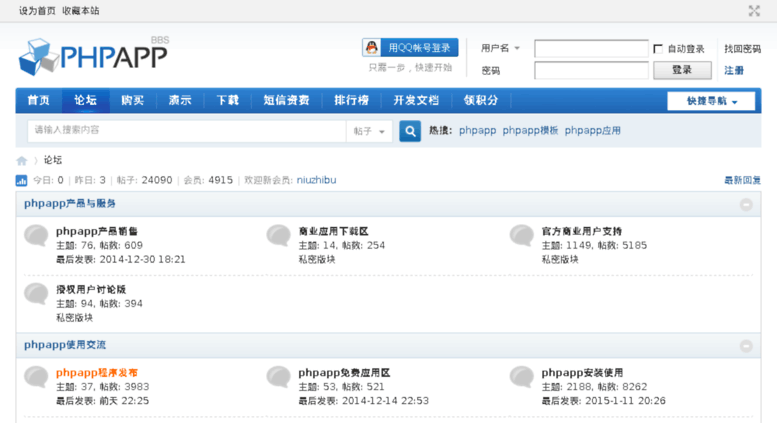Select the 论坛 nav tab
This screenshot has height=423, width=777.
pyautogui.click(x=85, y=101)
